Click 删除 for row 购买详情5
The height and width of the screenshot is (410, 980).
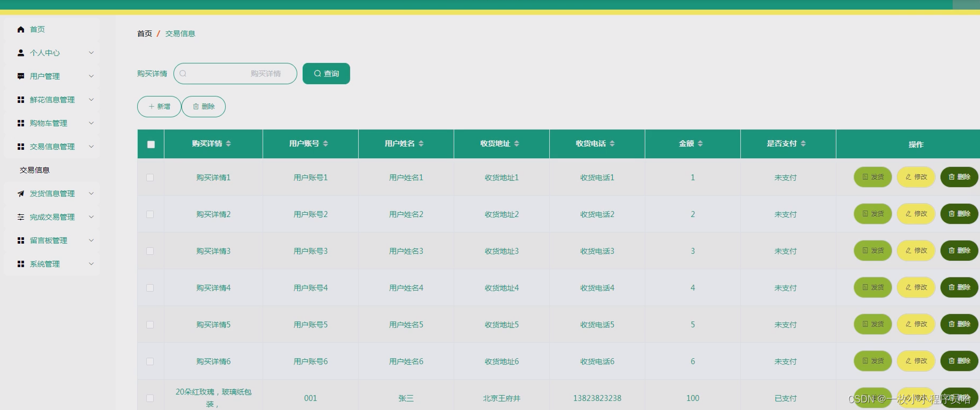pyautogui.click(x=960, y=324)
